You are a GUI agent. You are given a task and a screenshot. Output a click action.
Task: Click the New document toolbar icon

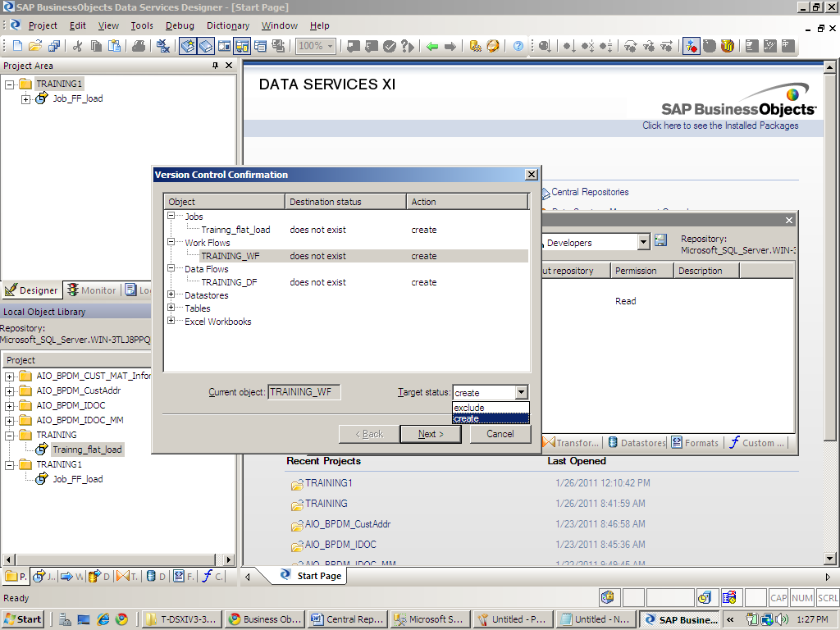coord(17,46)
